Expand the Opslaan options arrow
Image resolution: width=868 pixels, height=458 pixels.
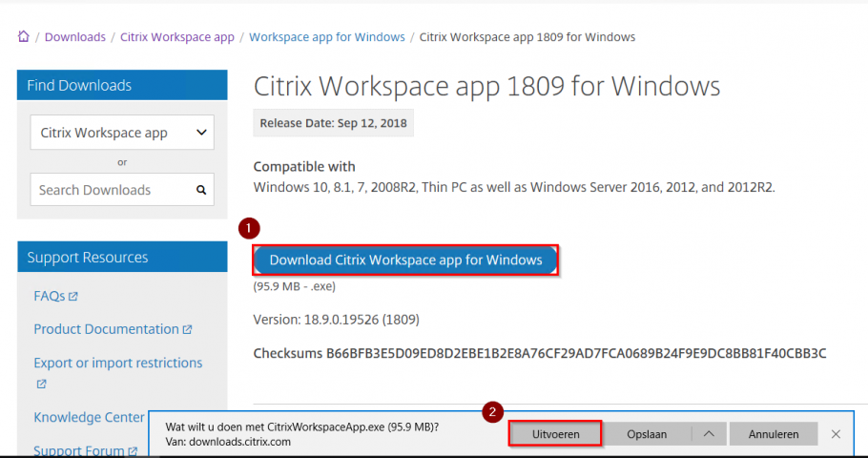click(x=709, y=434)
